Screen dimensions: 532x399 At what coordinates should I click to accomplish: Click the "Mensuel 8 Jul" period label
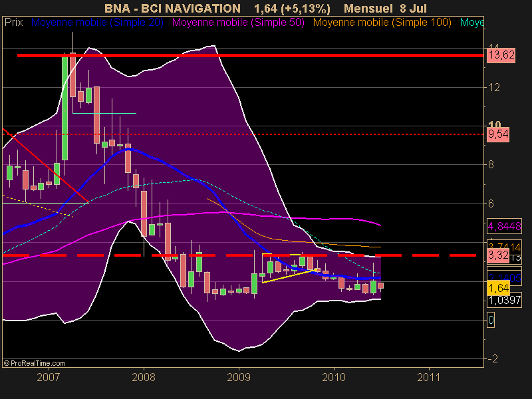pyautogui.click(x=385, y=9)
